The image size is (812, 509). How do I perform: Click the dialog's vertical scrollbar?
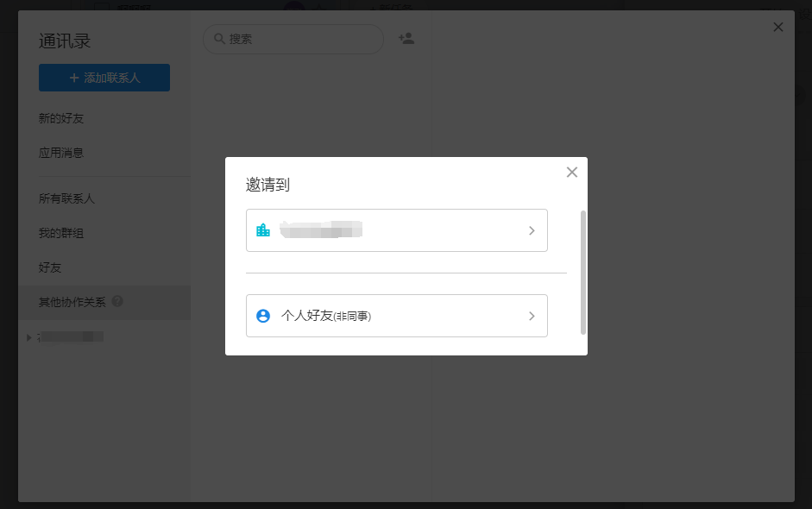click(x=583, y=273)
